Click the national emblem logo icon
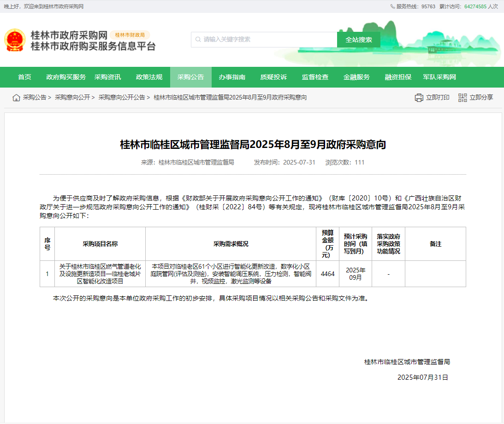This screenshot has height=424, width=504. 15,40
